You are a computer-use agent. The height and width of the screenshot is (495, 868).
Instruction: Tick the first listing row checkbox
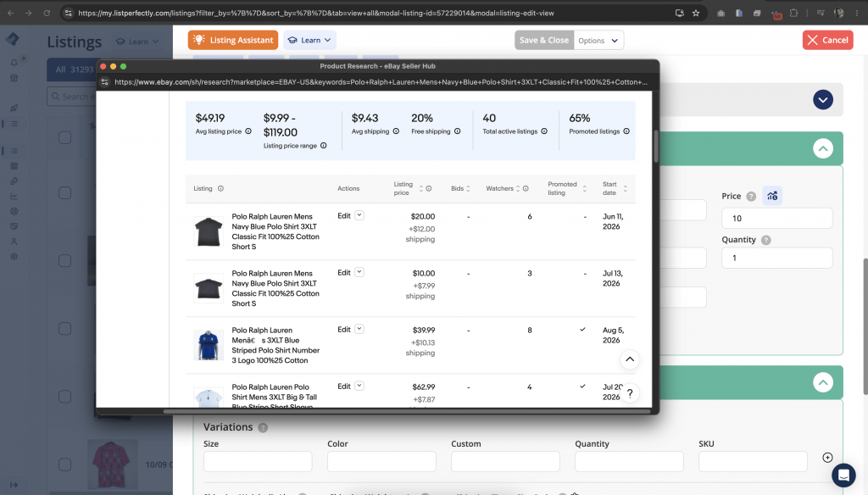coord(64,137)
